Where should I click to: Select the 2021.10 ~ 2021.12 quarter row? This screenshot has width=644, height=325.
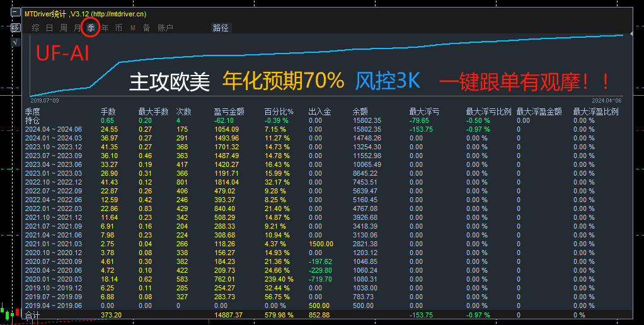(x=327, y=217)
